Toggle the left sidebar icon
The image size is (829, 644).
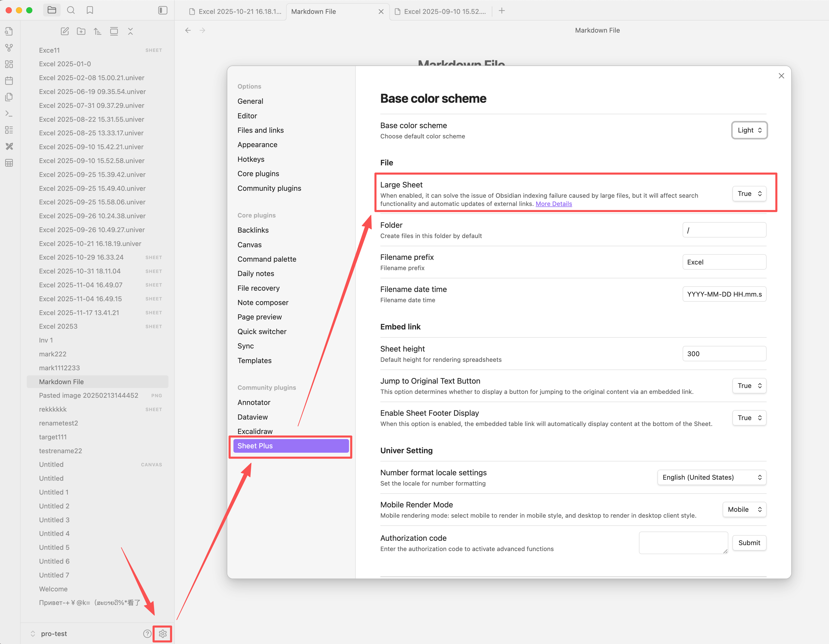(163, 10)
